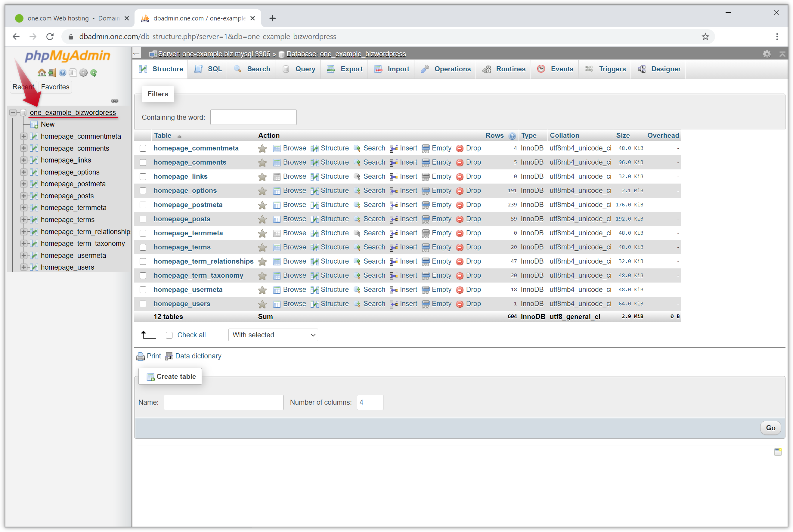Expand one_example_bizwordpress database tree
Image resolution: width=793 pixels, height=532 pixels.
[13, 112]
